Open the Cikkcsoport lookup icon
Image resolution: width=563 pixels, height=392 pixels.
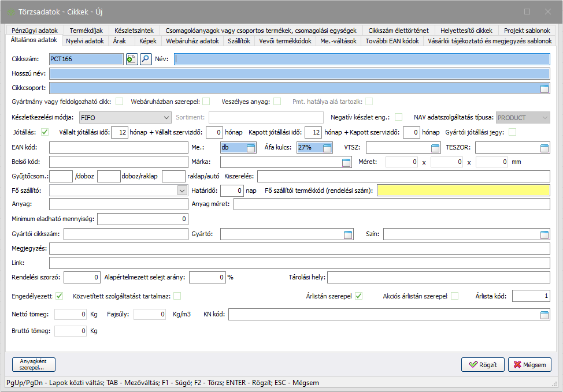tap(544, 88)
